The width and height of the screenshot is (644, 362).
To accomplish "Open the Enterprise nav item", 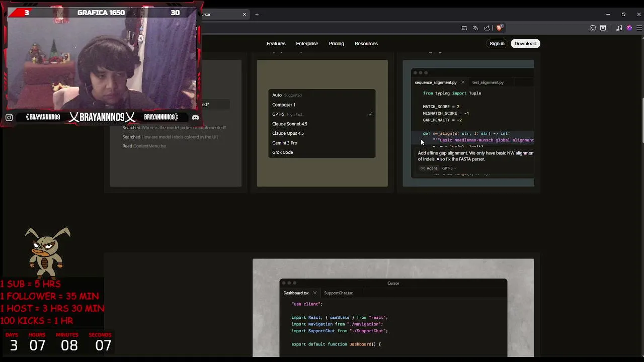I will point(307,44).
